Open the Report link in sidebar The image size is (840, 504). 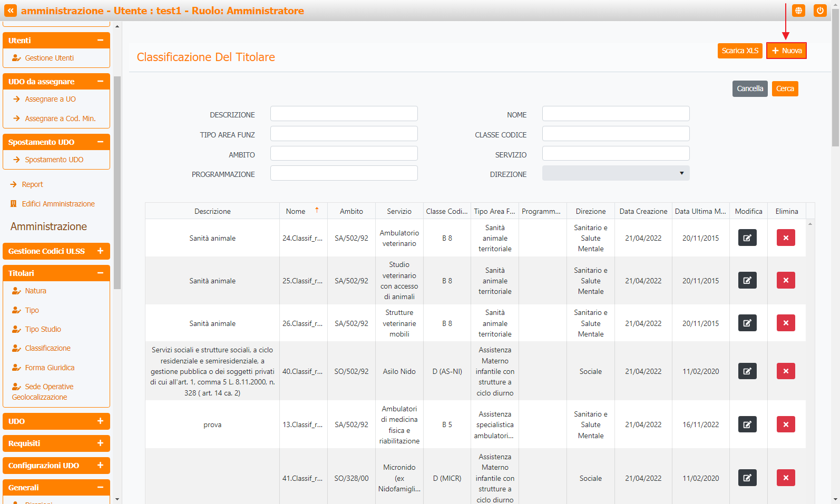point(32,184)
